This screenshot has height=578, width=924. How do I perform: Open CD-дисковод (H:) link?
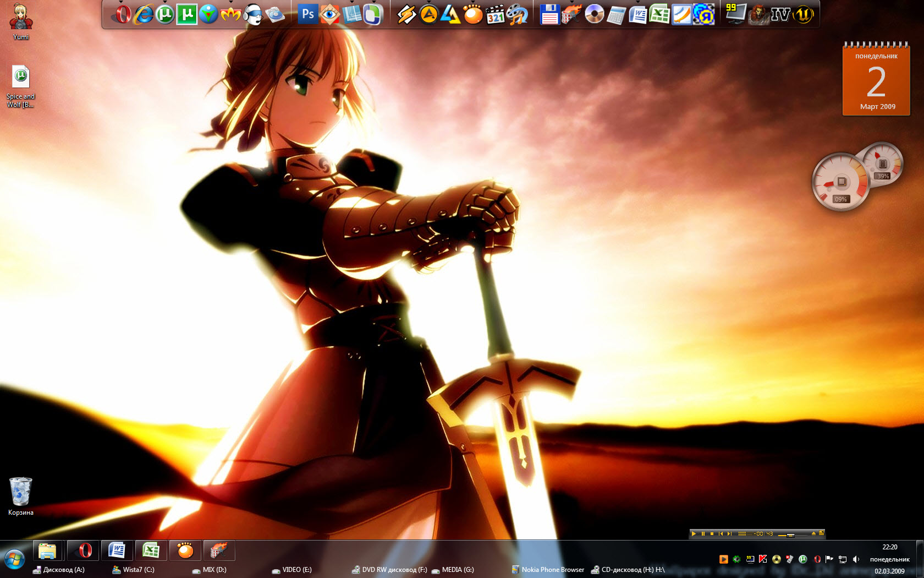(x=628, y=570)
